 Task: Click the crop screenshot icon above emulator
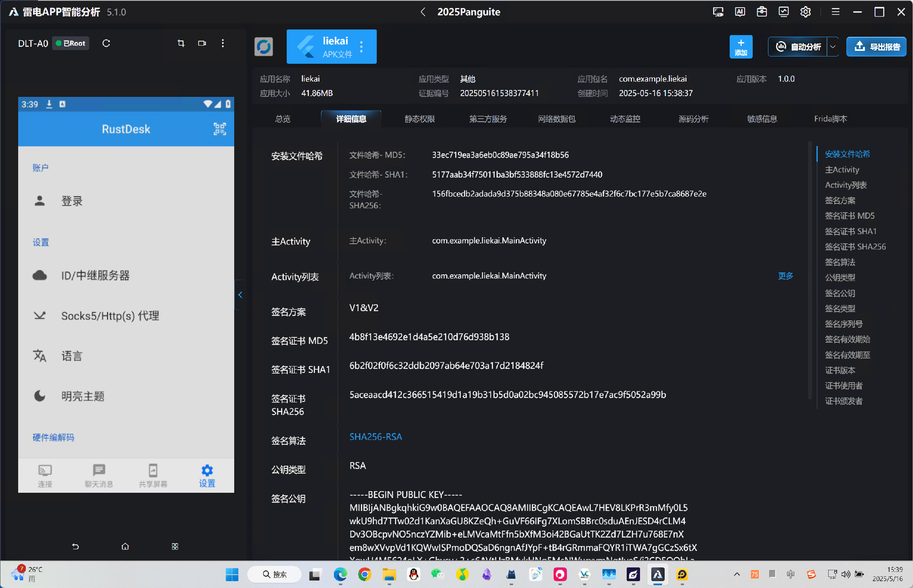(x=181, y=43)
